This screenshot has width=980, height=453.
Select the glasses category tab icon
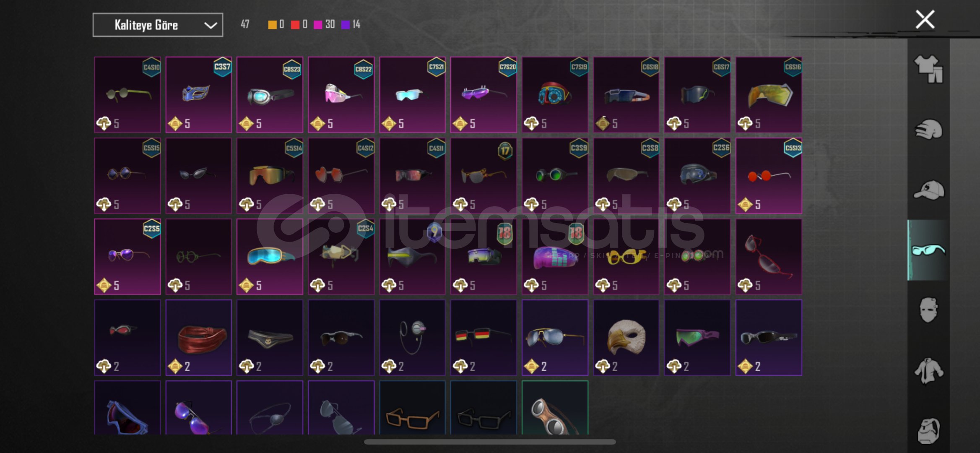click(x=928, y=250)
